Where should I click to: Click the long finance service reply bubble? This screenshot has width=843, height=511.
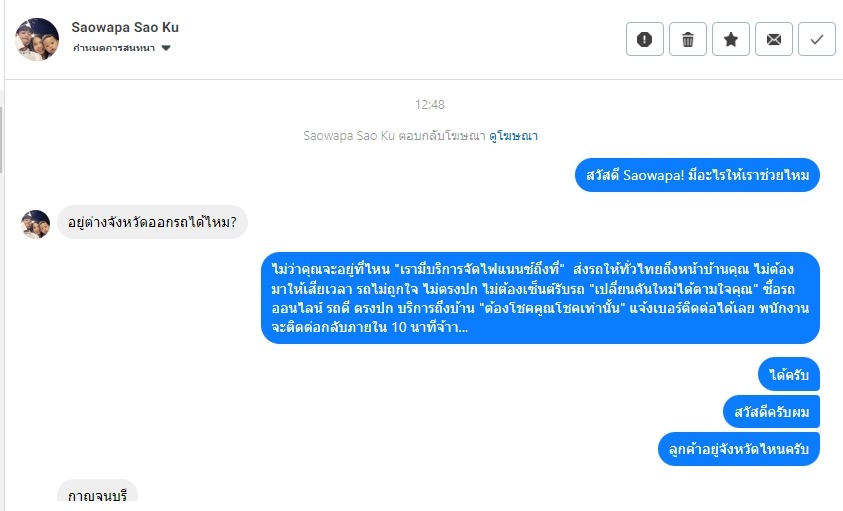click(541, 298)
